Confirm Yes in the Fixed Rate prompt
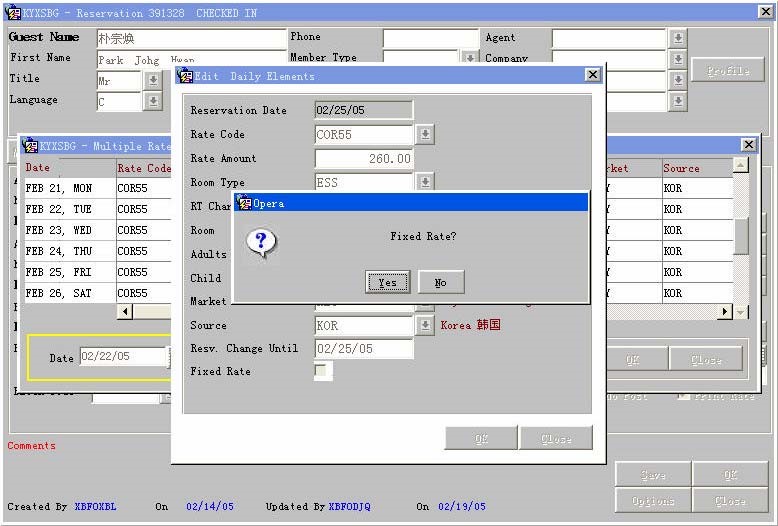 tap(388, 282)
